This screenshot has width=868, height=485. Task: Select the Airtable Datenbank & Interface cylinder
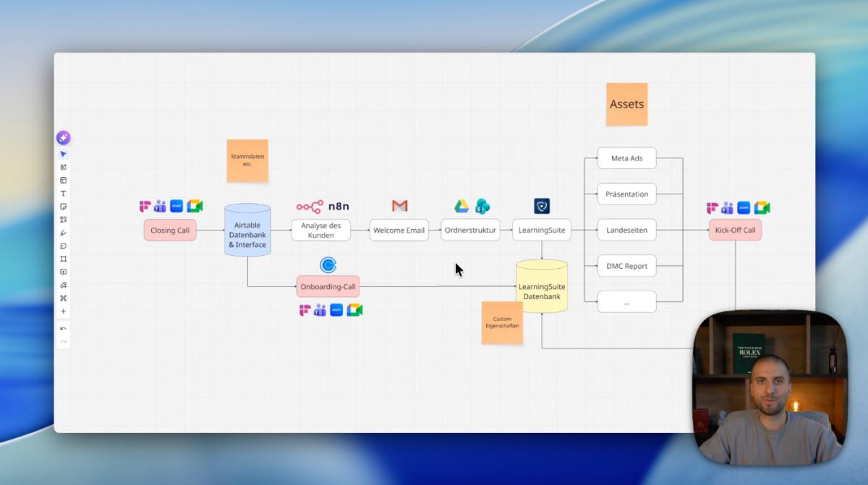tap(247, 230)
